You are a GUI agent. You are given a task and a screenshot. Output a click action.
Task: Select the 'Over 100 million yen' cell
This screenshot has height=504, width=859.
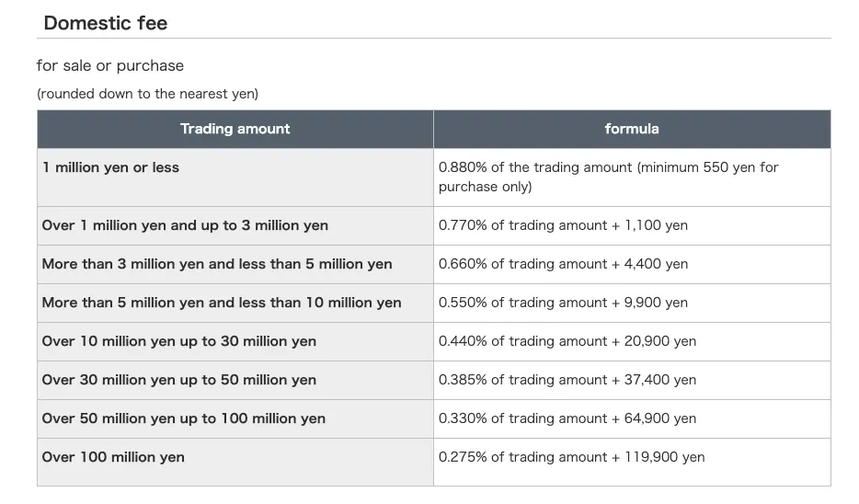[235, 462]
